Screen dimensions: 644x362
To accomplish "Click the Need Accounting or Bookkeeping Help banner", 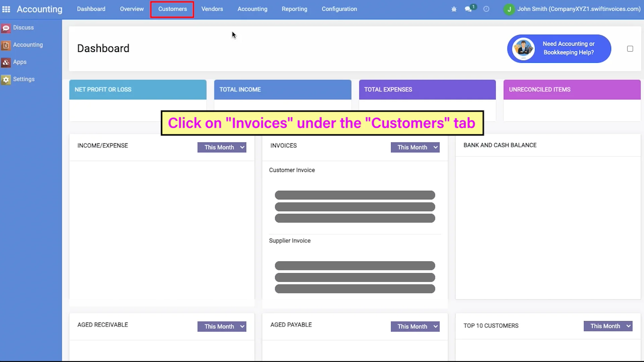I will [x=558, y=49].
